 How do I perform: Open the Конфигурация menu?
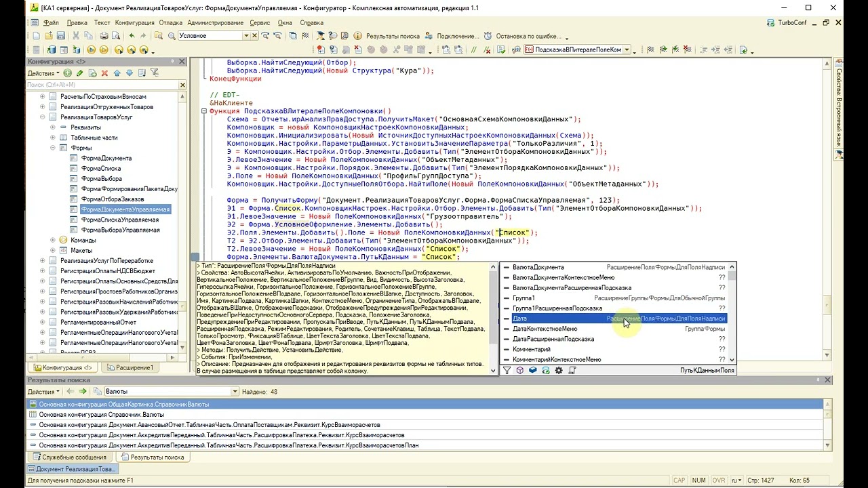click(135, 22)
